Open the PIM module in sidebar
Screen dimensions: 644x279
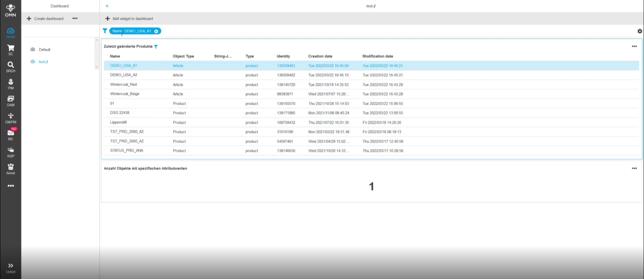tap(10, 84)
